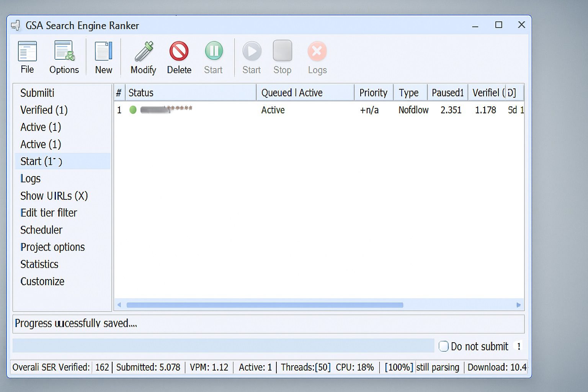
Task: Click the Paused1 column header
Action: click(x=448, y=93)
